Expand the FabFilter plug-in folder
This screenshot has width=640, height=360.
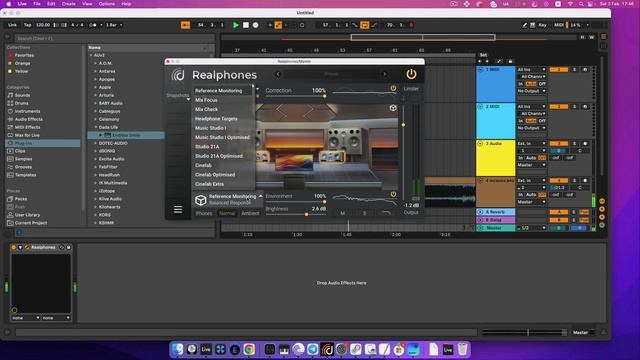(x=96, y=167)
